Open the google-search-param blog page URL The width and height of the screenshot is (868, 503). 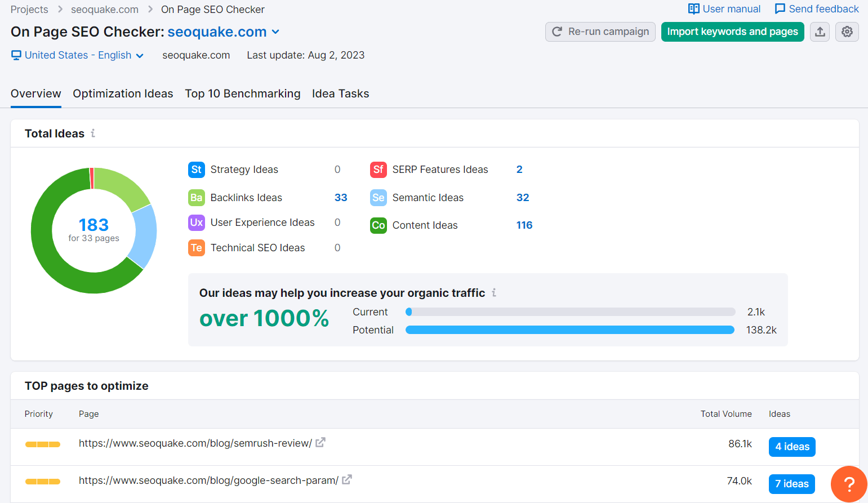208,480
